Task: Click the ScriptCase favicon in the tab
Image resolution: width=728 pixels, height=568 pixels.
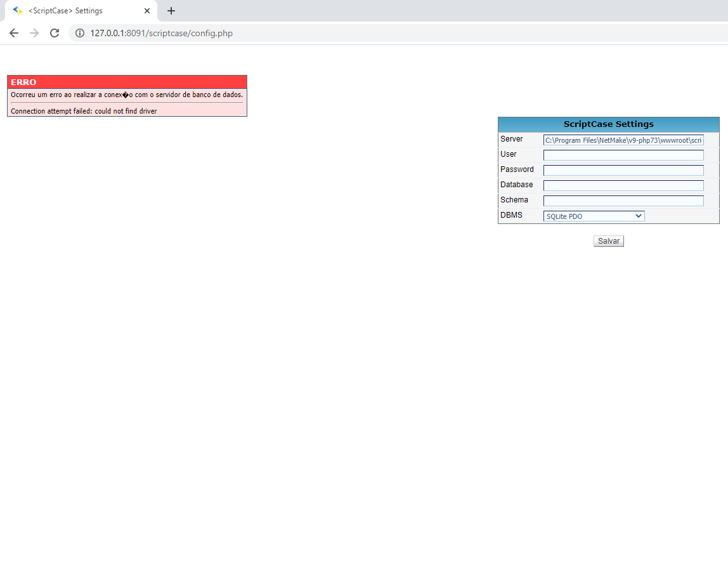Action: tap(18, 11)
